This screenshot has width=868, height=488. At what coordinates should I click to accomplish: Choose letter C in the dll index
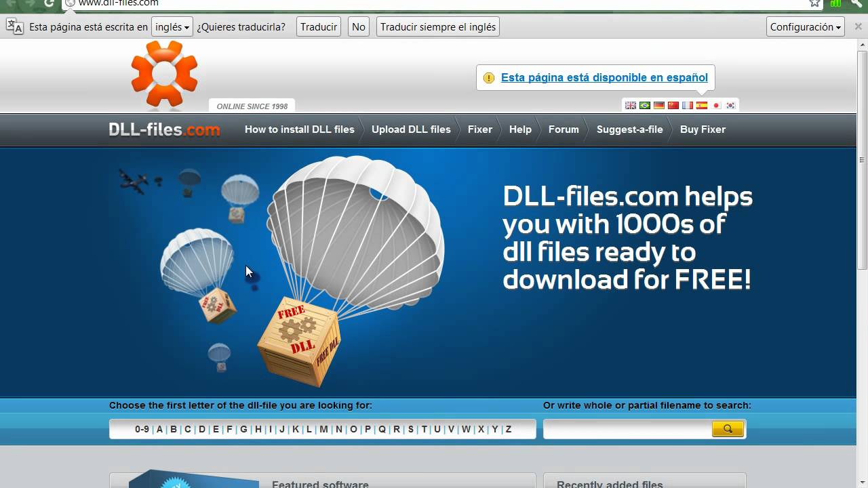click(188, 429)
